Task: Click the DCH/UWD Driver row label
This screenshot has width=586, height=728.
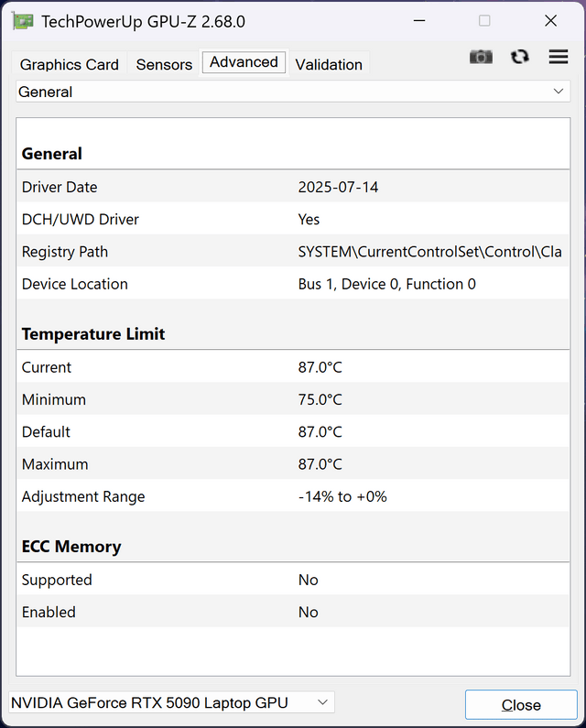Action: coord(81,219)
